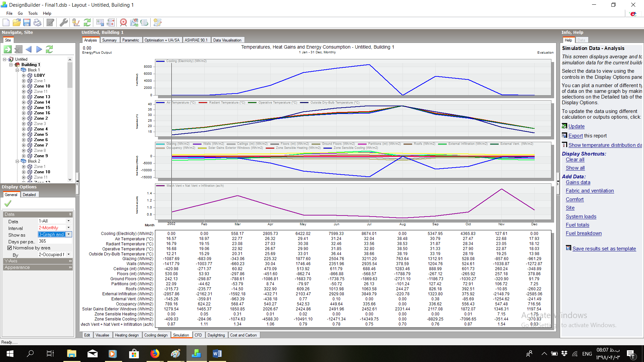The width and height of the screenshot is (644, 362).
Task: Save the model with the floppy disk icon
Action: [x=27, y=22]
